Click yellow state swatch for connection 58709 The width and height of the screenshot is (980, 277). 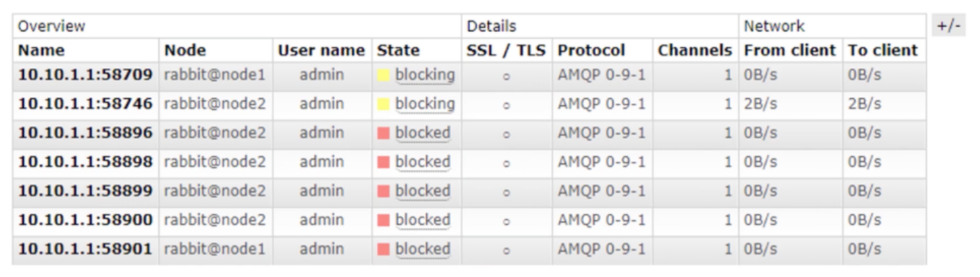383,75
